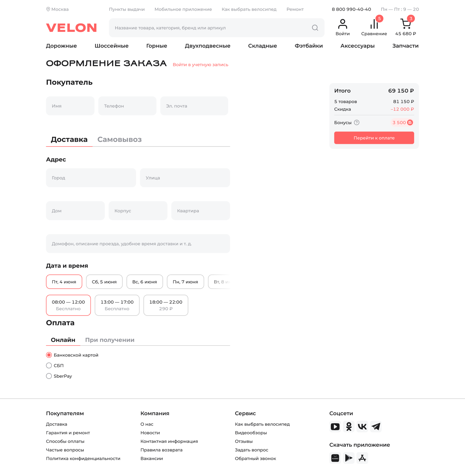
Task: Open the Telegram social icon
Action: click(x=376, y=427)
